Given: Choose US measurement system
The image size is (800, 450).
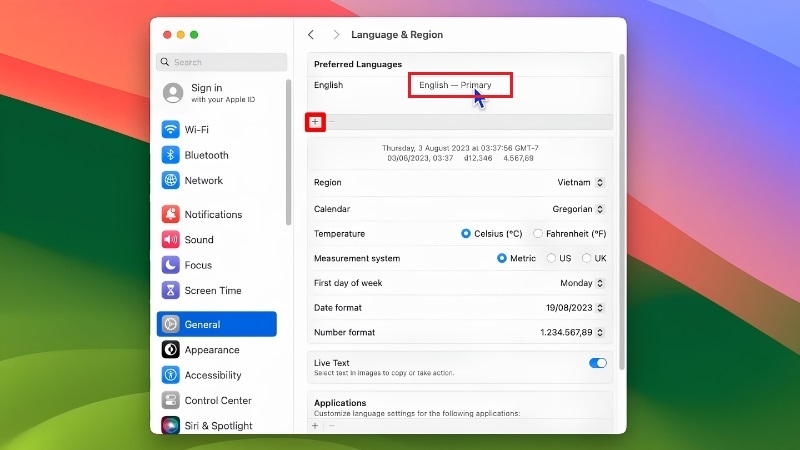Looking at the screenshot, I should click(551, 258).
